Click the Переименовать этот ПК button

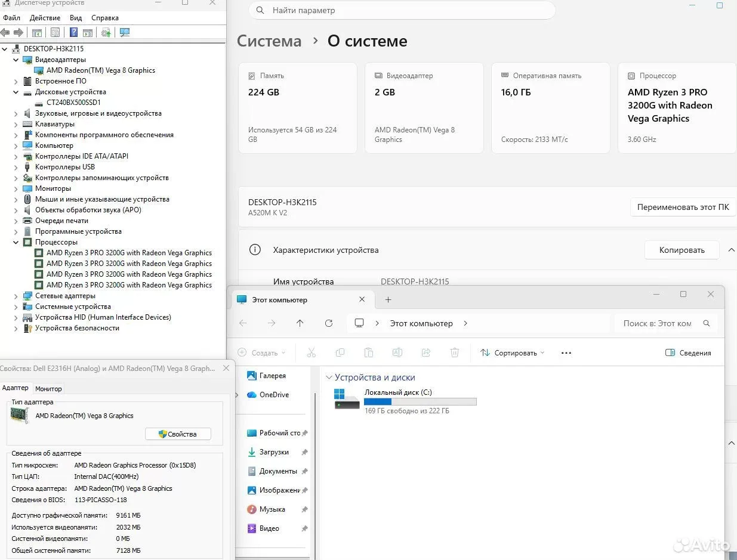(x=683, y=207)
